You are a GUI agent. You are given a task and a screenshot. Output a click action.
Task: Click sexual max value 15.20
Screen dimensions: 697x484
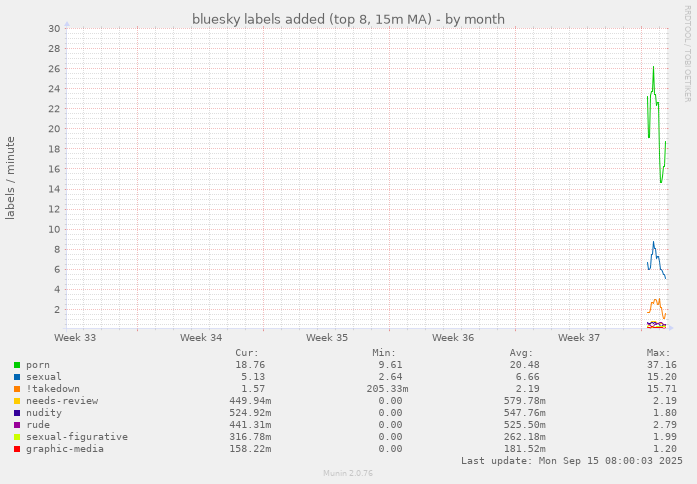pos(661,377)
